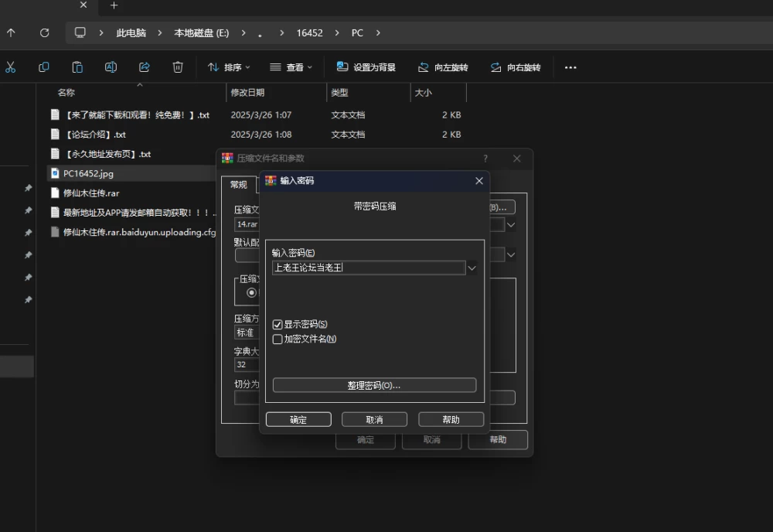Click the WinRAR icon in 压缩文件名和参数 title
This screenshot has height=532, width=773.
(x=227, y=159)
